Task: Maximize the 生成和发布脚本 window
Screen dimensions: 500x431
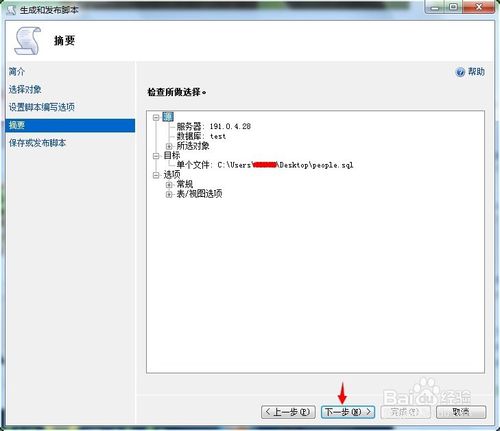Action: click(x=454, y=7)
